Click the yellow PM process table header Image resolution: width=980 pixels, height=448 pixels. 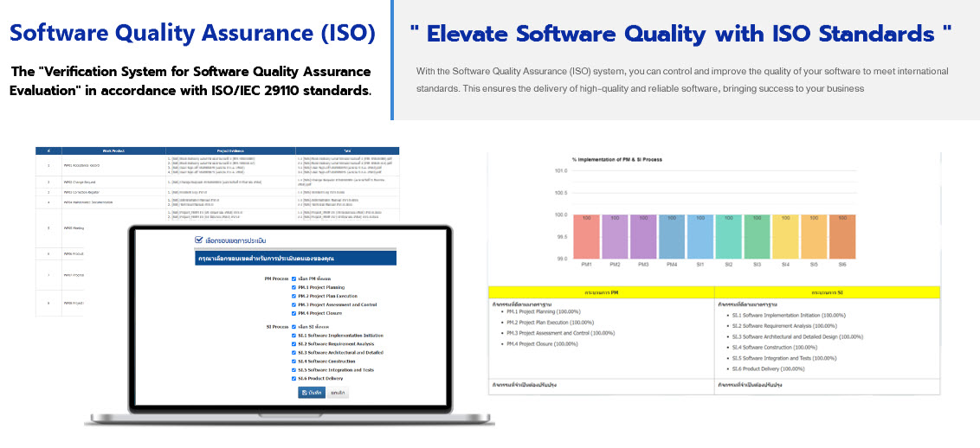coord(602,292)
